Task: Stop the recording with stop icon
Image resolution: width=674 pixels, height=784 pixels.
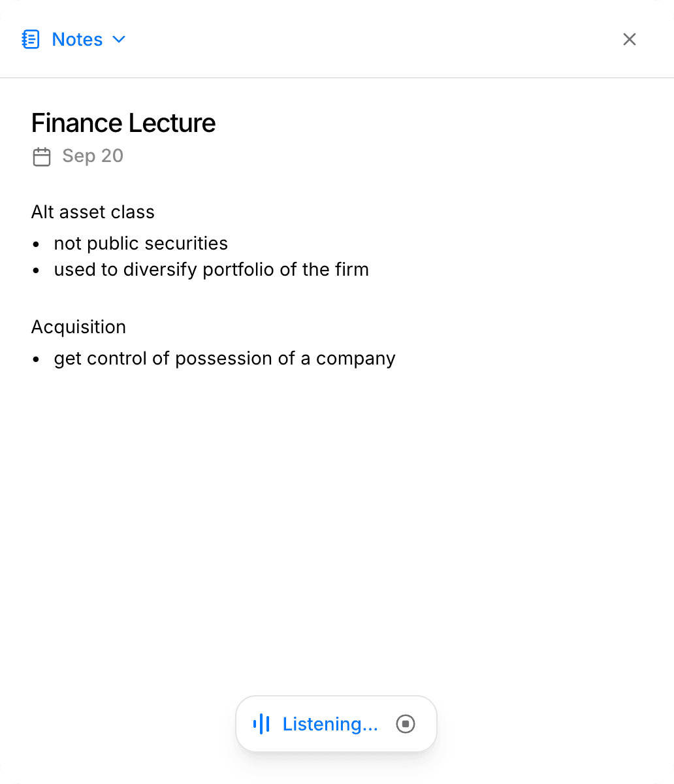Action: pyautogui.click(x=406, y=724)
